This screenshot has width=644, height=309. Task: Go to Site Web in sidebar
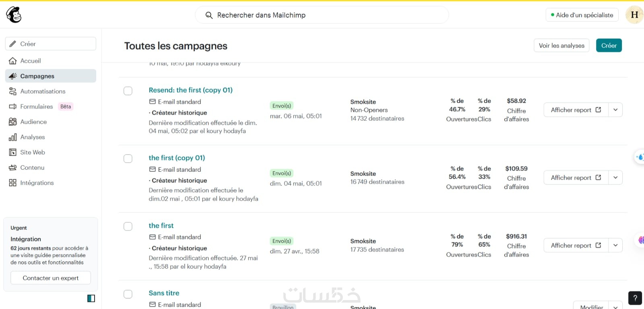click(33, 152)
